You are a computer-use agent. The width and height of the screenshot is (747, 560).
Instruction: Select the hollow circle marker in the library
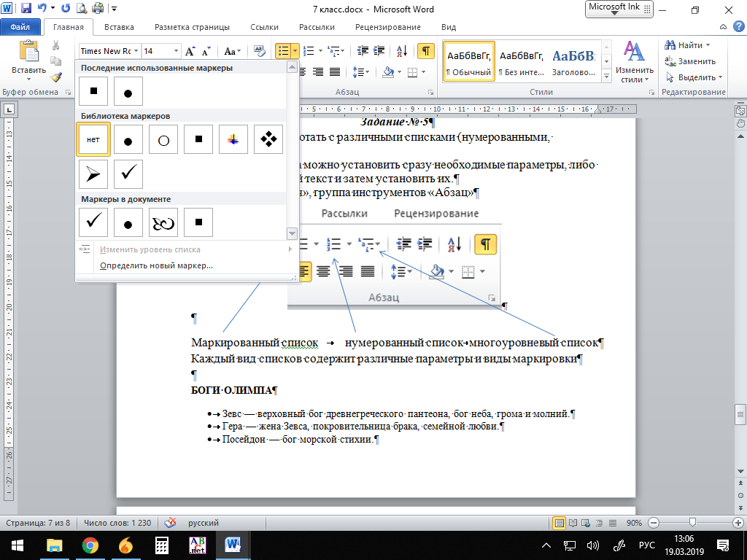[163, 139]
